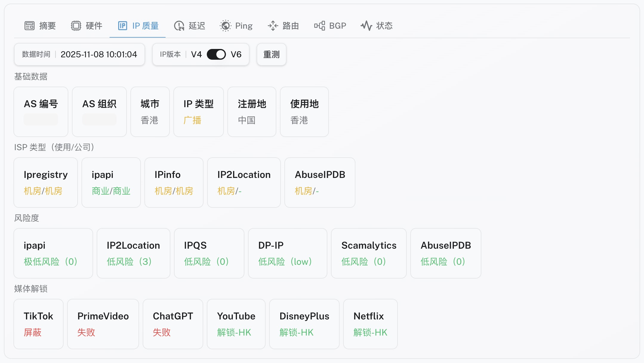Toggle the IP version V4/V6 switch
This screenshot has height=363, width=644.
(x=216, y=54)
